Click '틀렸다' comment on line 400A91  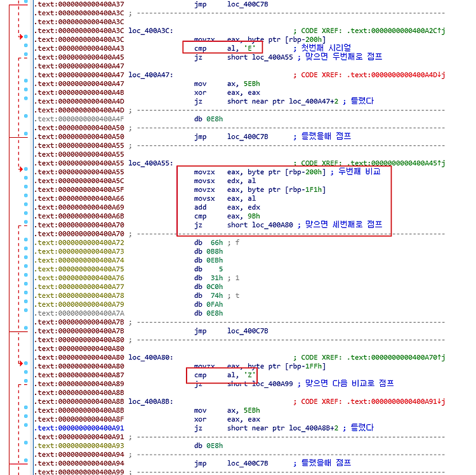pos(362,427)
